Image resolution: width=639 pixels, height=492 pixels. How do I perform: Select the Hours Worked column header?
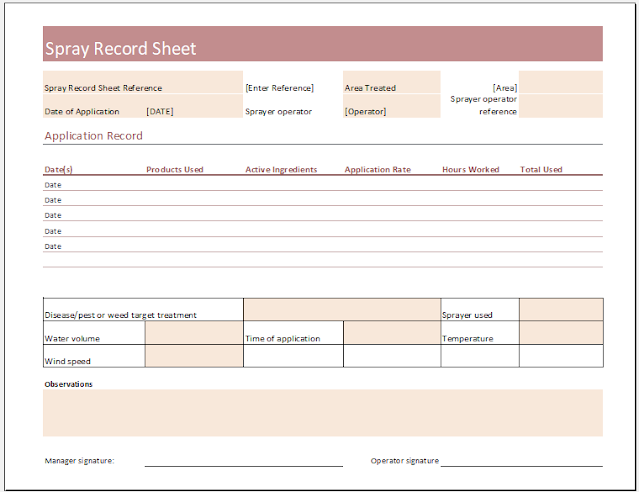(471, 170)
